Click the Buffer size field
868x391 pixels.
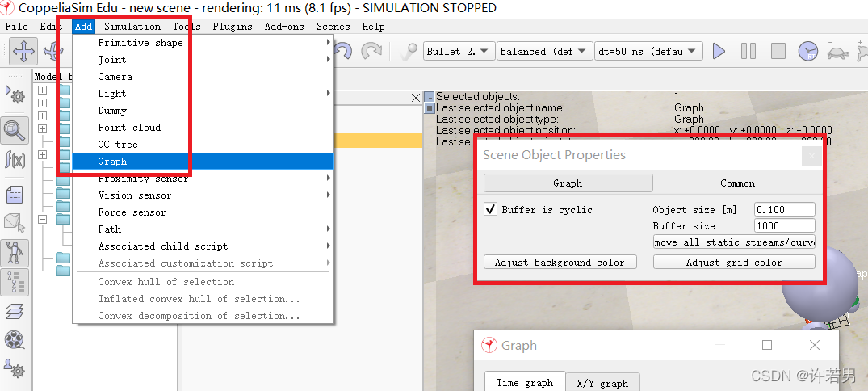click(x=785, y=226)
